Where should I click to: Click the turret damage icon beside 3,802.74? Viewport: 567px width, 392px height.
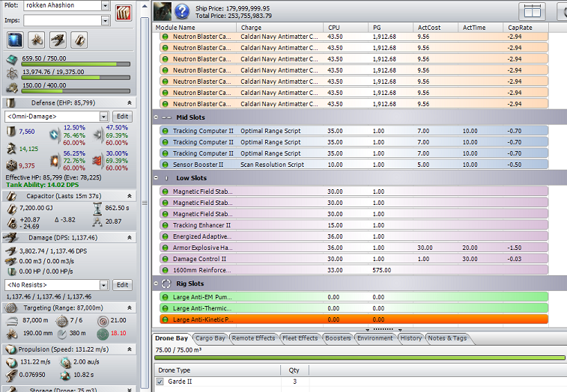[11, 251]
